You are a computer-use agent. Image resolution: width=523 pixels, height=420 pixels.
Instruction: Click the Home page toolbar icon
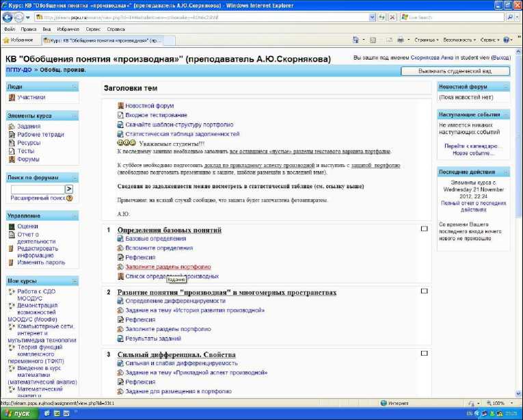click(356, 40)
